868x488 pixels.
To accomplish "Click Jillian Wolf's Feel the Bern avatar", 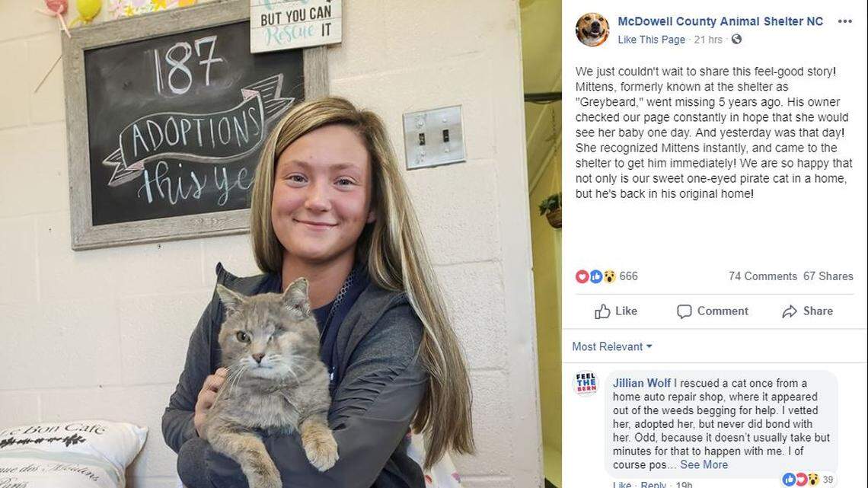I will click(586, 383).
